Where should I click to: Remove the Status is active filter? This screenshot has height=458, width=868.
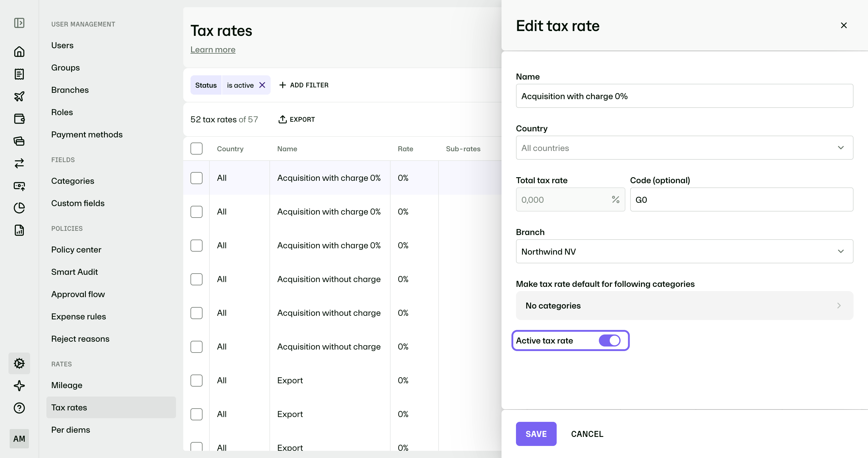(262, 85)
